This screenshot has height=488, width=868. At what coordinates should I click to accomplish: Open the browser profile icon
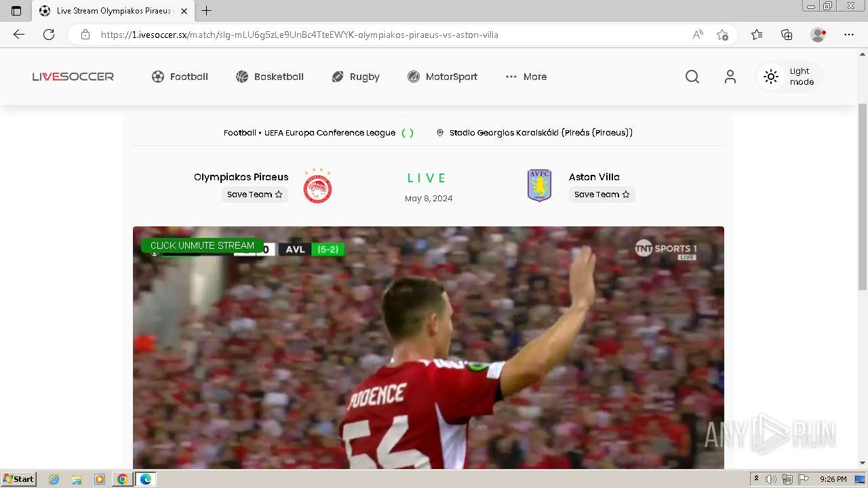(x=818, y=35)
